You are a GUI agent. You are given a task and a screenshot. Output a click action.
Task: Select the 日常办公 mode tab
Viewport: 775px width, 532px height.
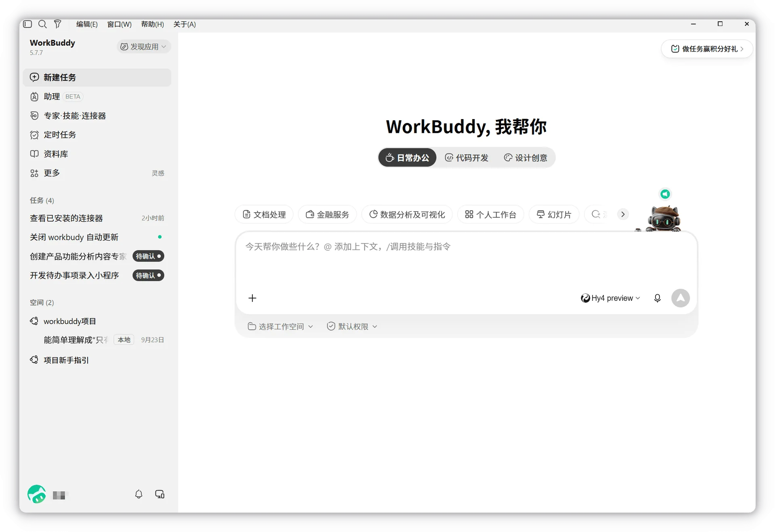click(407, 157)
